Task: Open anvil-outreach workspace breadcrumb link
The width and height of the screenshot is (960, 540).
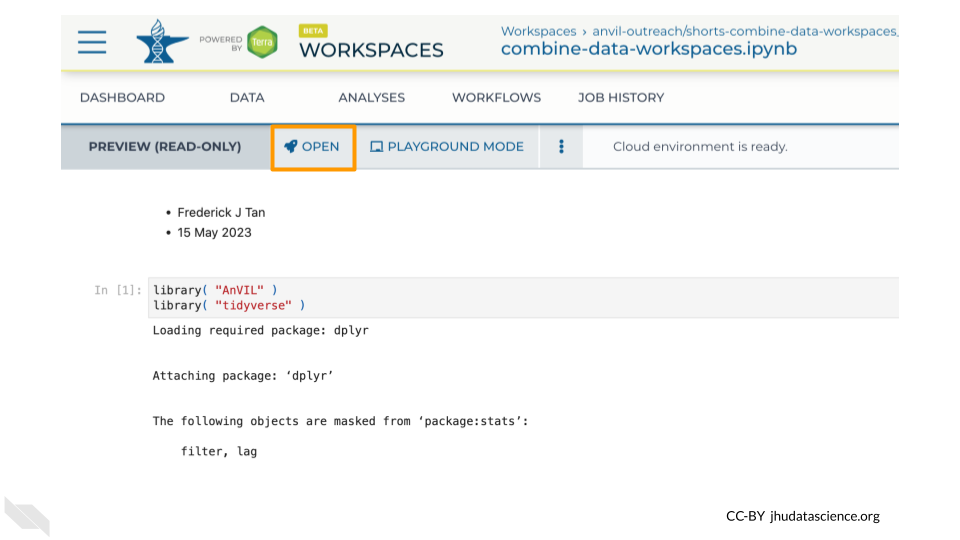Action: [744, 31]
